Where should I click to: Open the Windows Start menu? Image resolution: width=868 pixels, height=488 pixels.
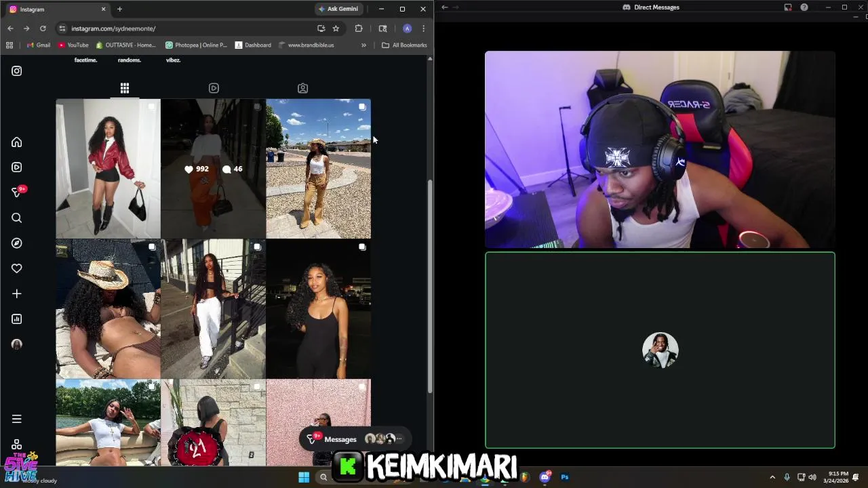(304, 477)
